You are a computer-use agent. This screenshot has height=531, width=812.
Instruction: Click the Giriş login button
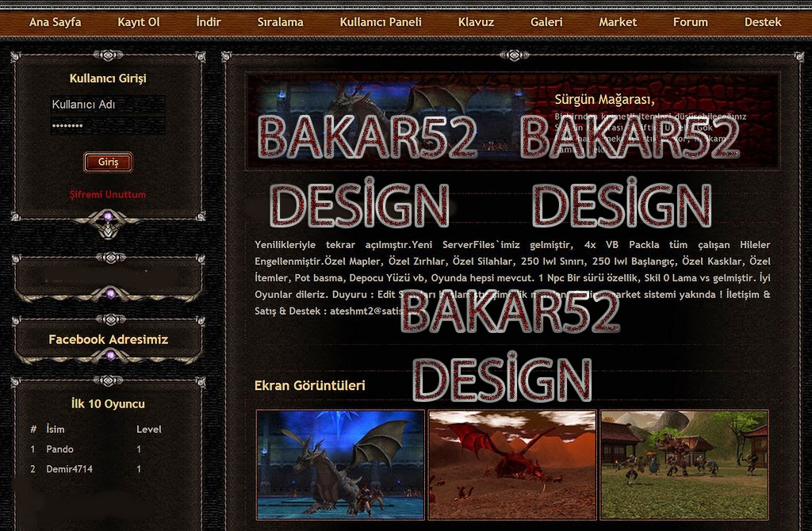pyautogui.click(x=108, y=162)
